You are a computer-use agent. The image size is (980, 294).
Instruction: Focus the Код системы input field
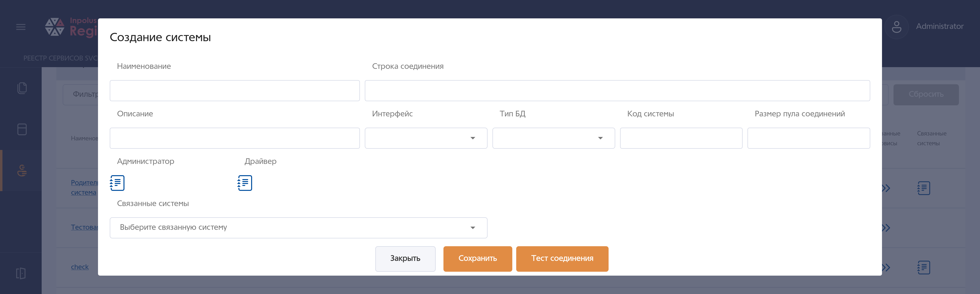tap(681, 138)
